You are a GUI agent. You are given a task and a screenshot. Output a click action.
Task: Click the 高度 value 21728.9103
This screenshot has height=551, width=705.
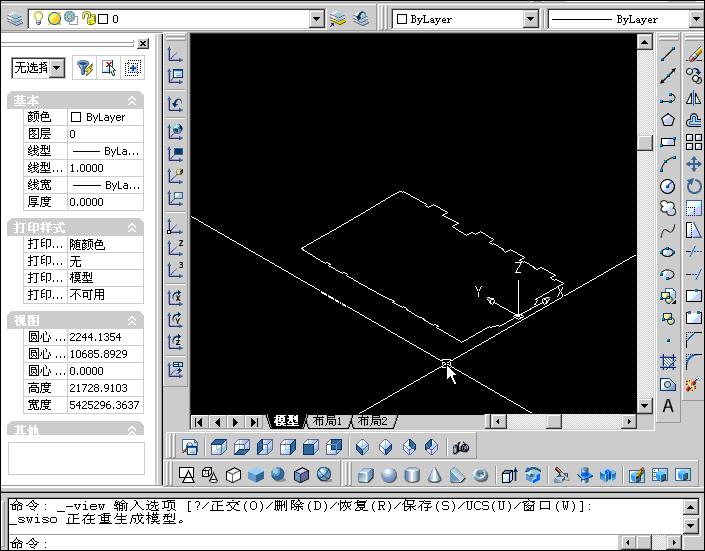pyautogui.click(x=105, y=388)
